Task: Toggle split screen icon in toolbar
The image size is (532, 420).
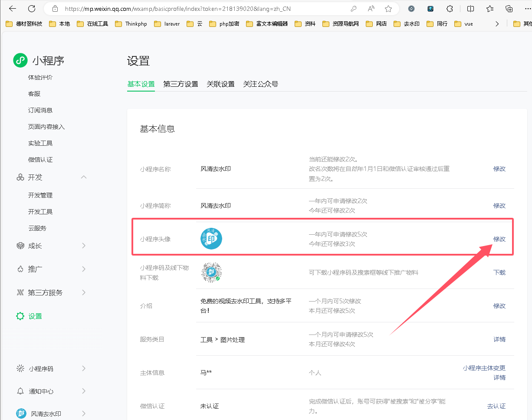Action: [x=470, y=9]
